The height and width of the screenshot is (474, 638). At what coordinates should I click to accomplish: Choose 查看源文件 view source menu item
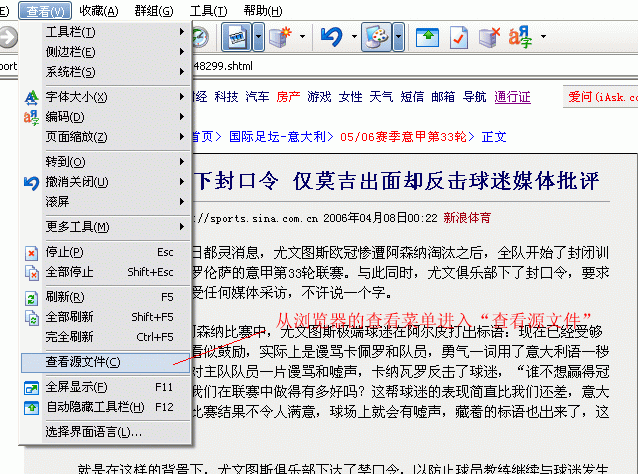coord(84,361)
